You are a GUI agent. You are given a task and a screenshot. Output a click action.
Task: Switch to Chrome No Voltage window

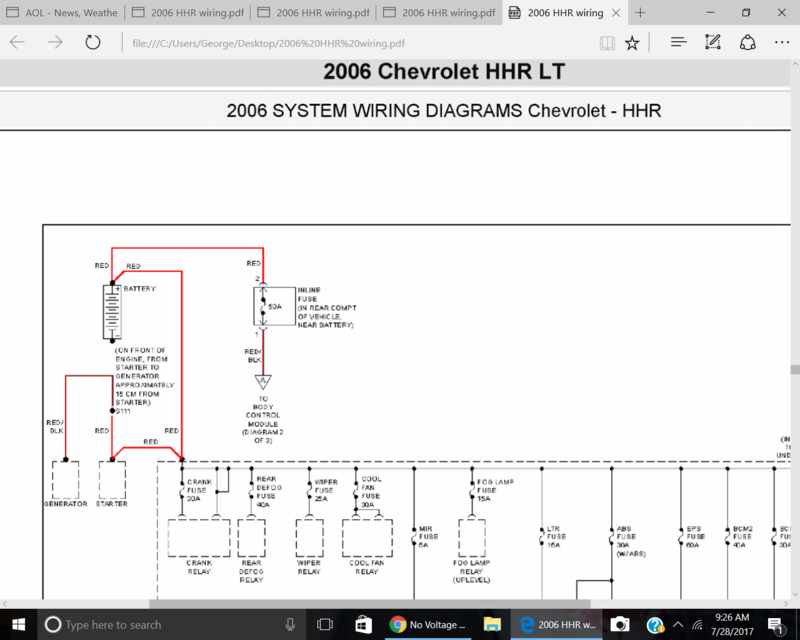[428, 624]
